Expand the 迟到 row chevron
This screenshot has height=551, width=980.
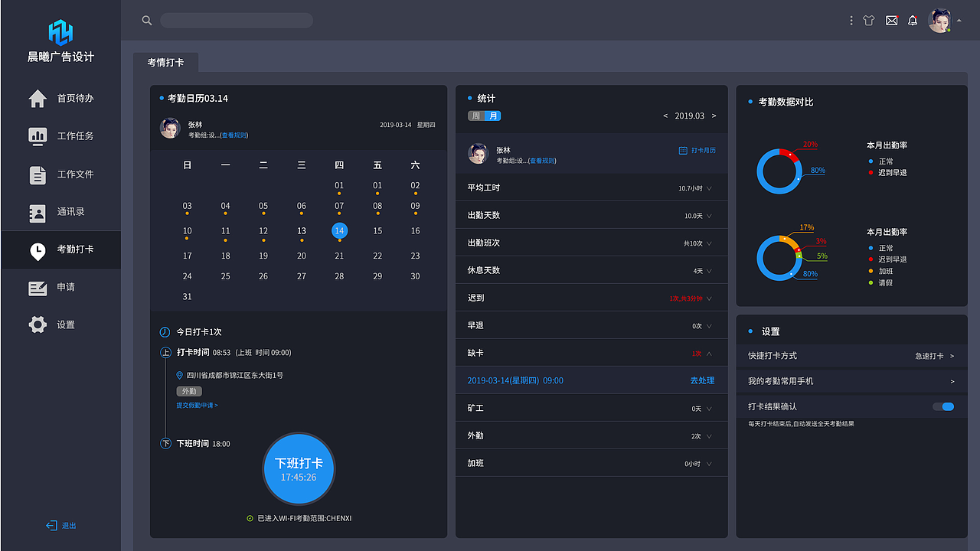tap(709, 298)
